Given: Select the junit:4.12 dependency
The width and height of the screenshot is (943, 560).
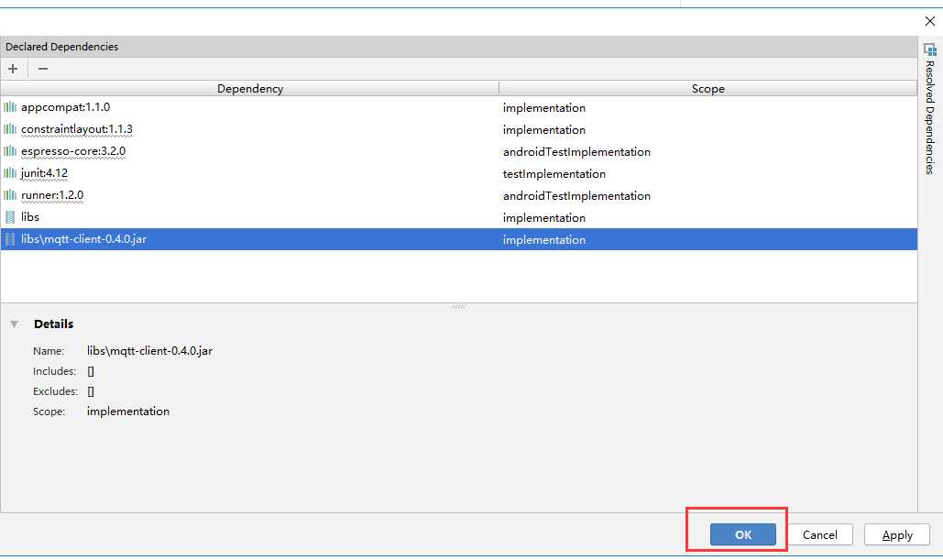Looking at the screenshot, I should [45, 173].
